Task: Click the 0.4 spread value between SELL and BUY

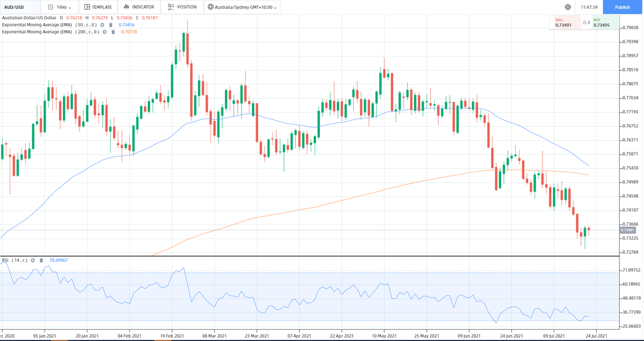Action: 588,22
